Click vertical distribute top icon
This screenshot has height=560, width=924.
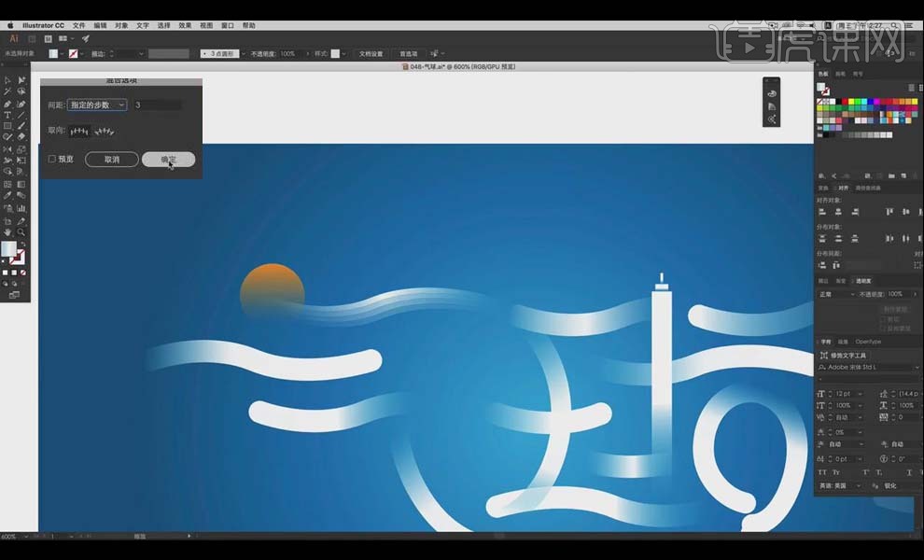pos(822,239)
